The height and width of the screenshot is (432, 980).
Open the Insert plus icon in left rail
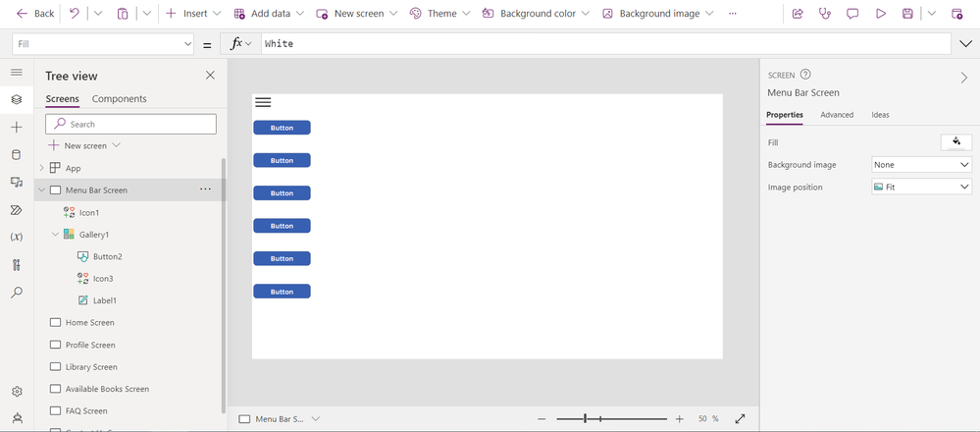point(17,127)
